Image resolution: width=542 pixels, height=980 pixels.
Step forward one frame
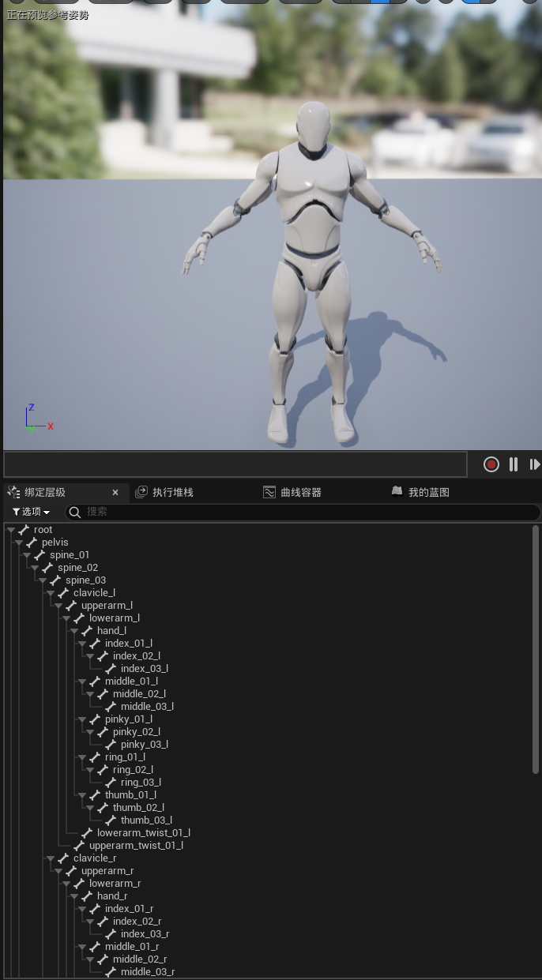(x=535, y=464)
